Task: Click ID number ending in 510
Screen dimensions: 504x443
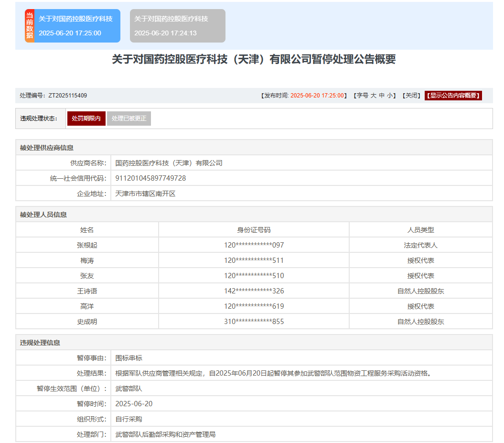Action: pyautogui.click(x=254, y=276)
